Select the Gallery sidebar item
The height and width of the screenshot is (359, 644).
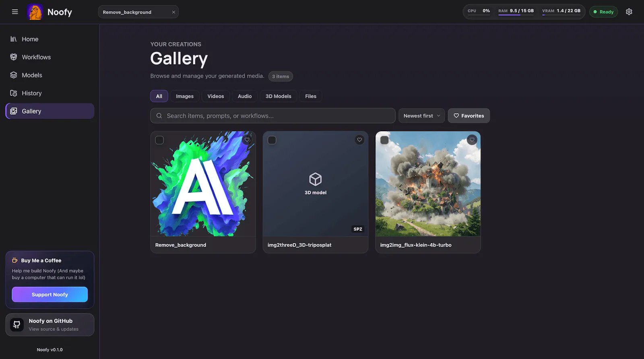[50, 111]
